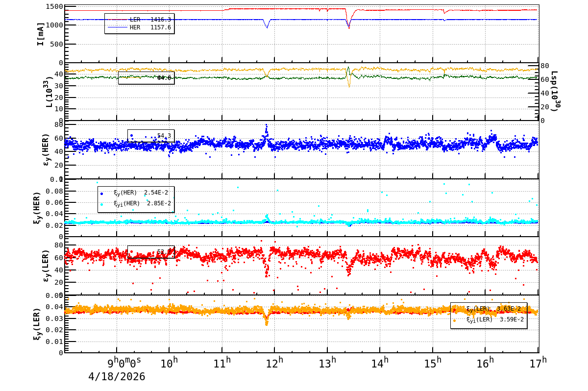
Task: Click the 13h time axis label
Action: pyautogui.click(x=327, y=364)
